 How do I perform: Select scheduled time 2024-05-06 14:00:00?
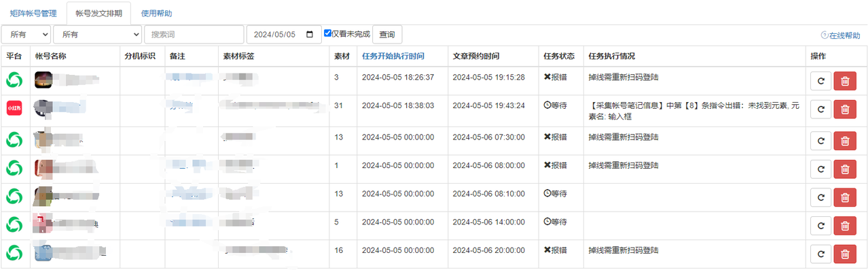pos(488,222)
